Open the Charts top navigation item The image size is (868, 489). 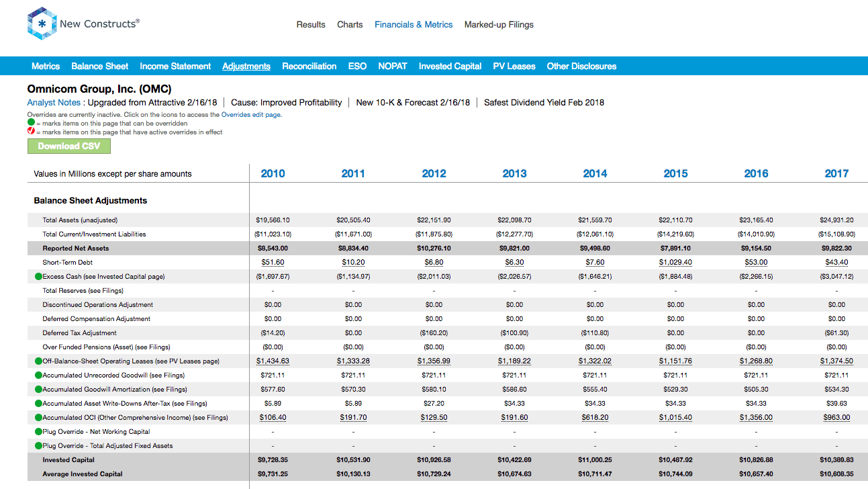coord(350,25)
